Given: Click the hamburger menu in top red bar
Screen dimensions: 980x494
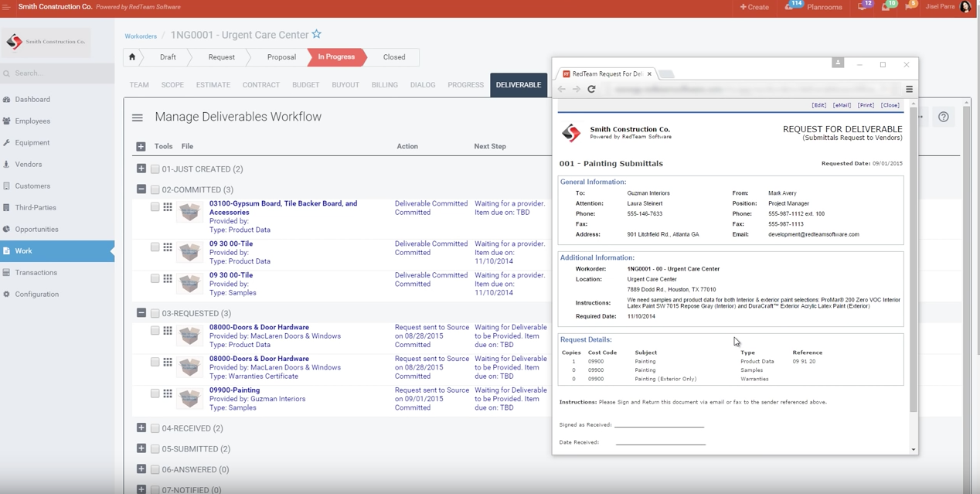Looking at the screenshot, I should 6,7.
